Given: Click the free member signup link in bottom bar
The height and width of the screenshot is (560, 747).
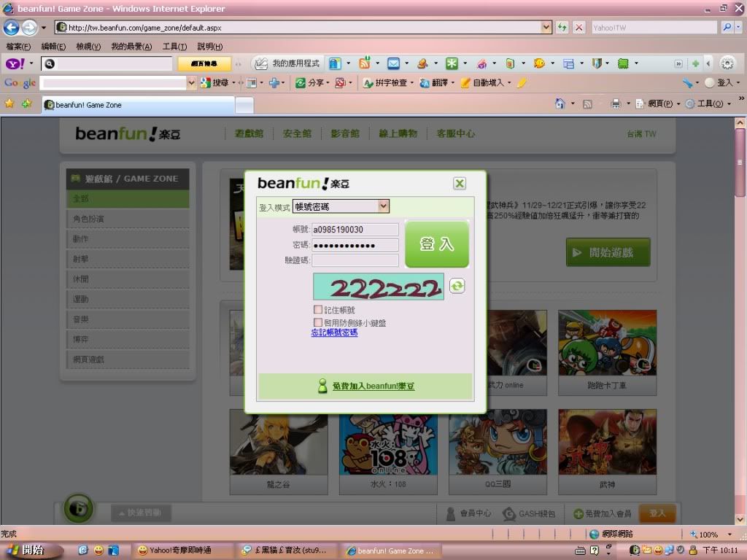Looking at the screenshot, I should (x=602, y=513).
